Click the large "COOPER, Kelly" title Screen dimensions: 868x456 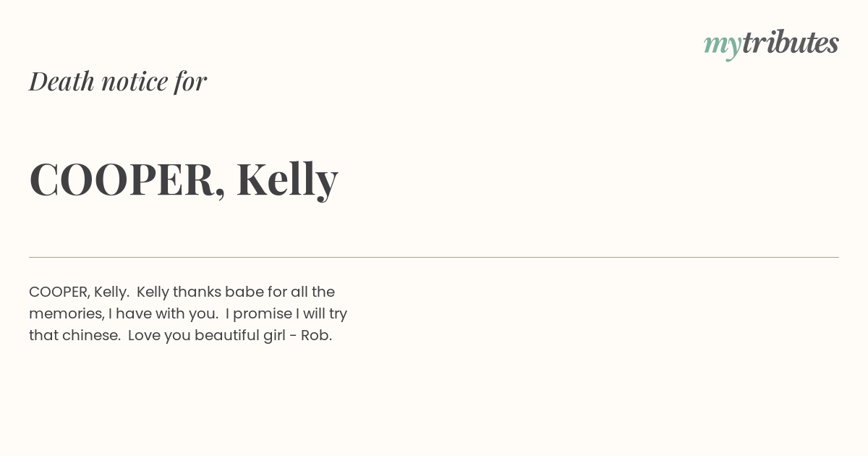tap(184, 180)
